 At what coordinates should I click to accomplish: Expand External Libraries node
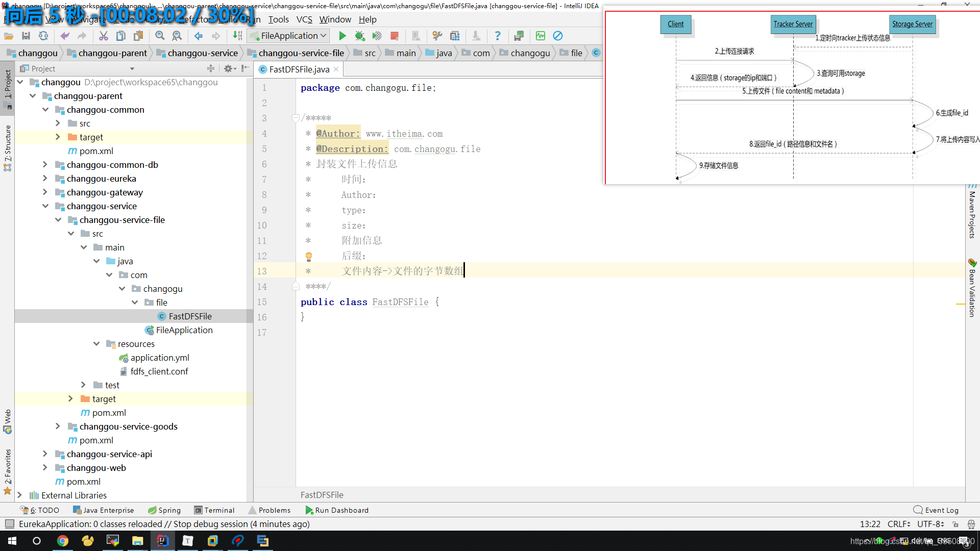click(x=20, y=495)
